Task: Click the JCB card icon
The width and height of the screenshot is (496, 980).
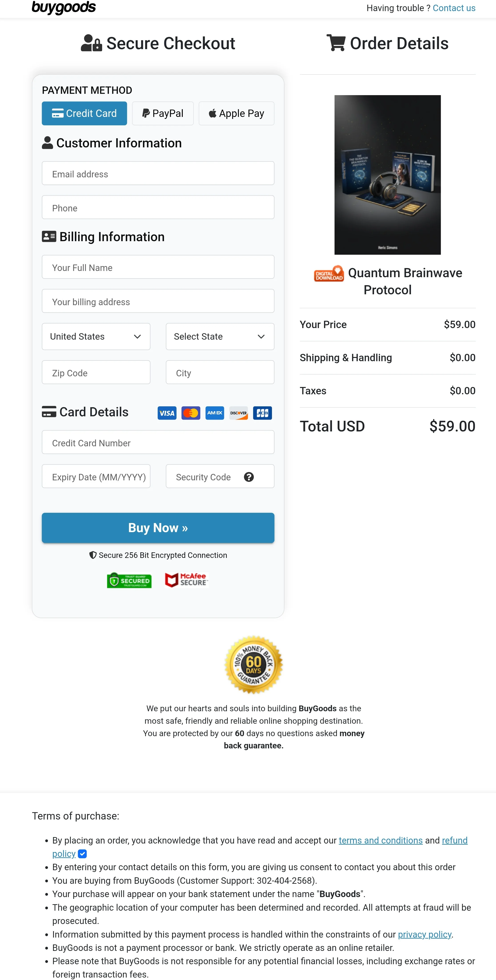Action: [262, 413]
